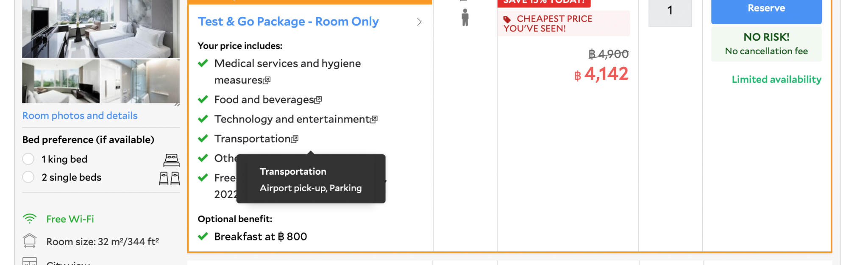
Task: Click the person occupancy icon
Action: [465, 17]
